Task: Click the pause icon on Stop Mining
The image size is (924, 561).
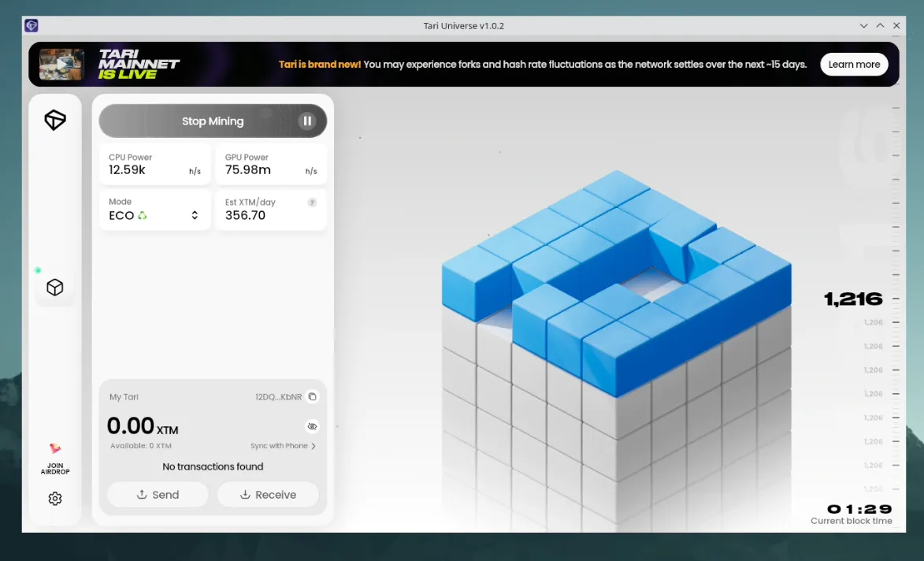Action: point(307,121)
